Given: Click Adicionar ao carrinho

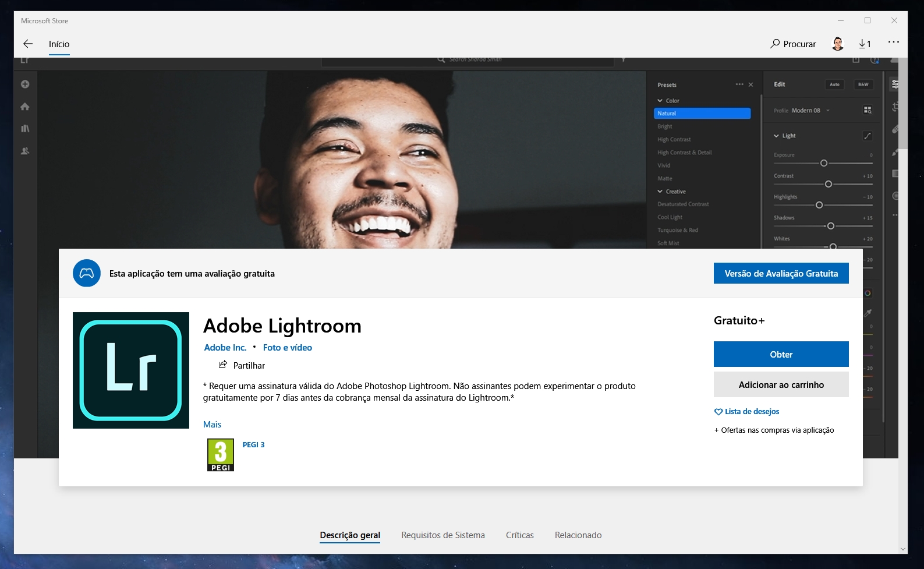Looking at the screenshot, I should [x=781, y=384].
